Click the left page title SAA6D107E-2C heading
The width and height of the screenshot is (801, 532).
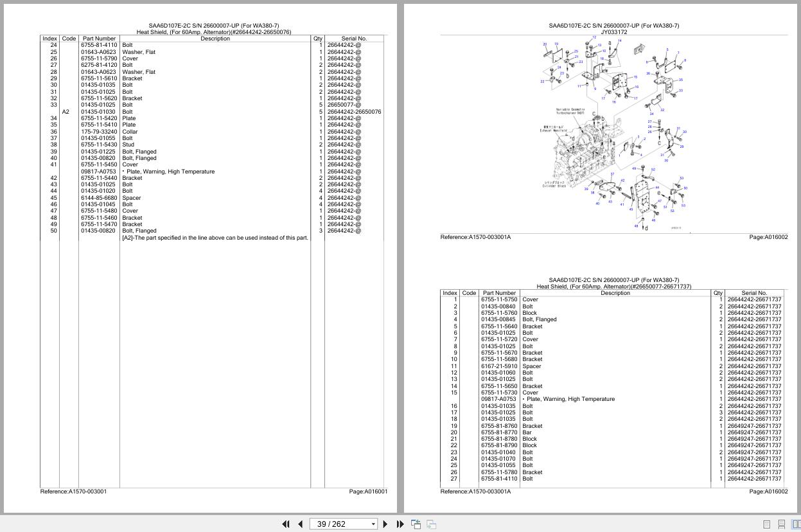click(214, 26)
